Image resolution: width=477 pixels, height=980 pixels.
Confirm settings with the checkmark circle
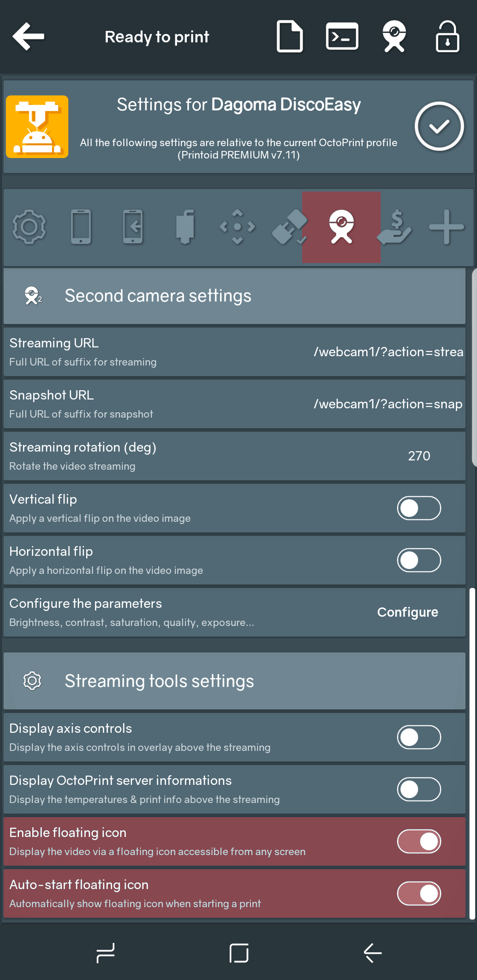coord(439,127)
